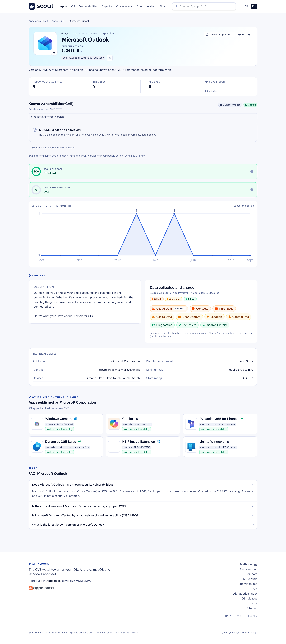The height and width of the screenshot is (644, 286).
Task: Open the Observatory nav item
Action: click(124, 7)
